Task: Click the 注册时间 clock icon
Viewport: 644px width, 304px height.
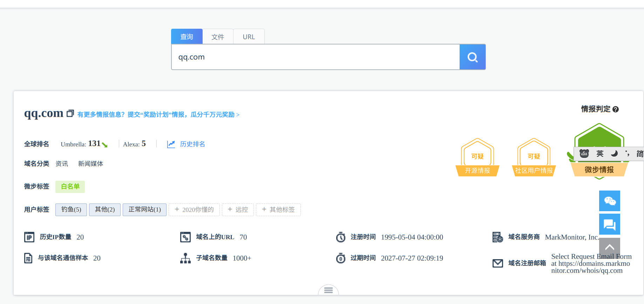Action: pos(341,237)
